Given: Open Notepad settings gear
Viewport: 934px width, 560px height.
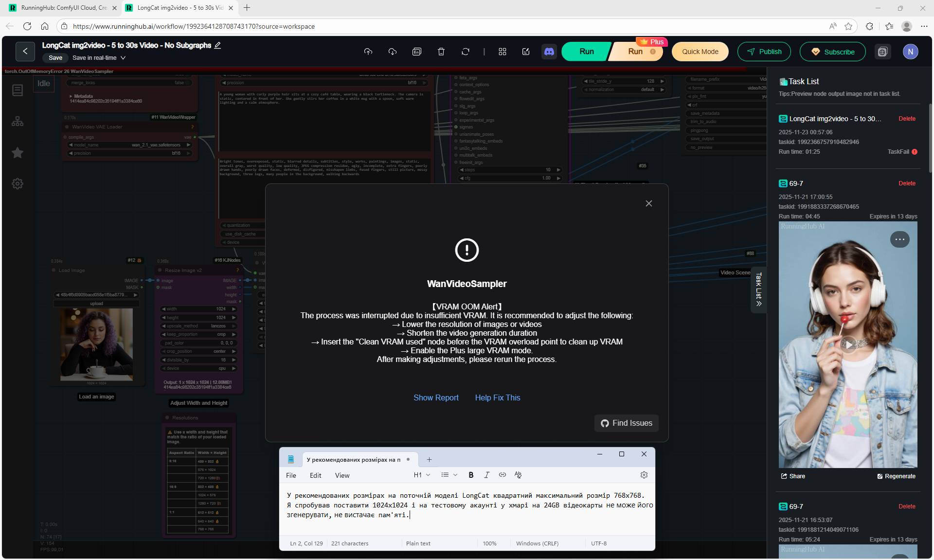Looking at the screenshot, I should pyautogui.click(x=644, y=475).
